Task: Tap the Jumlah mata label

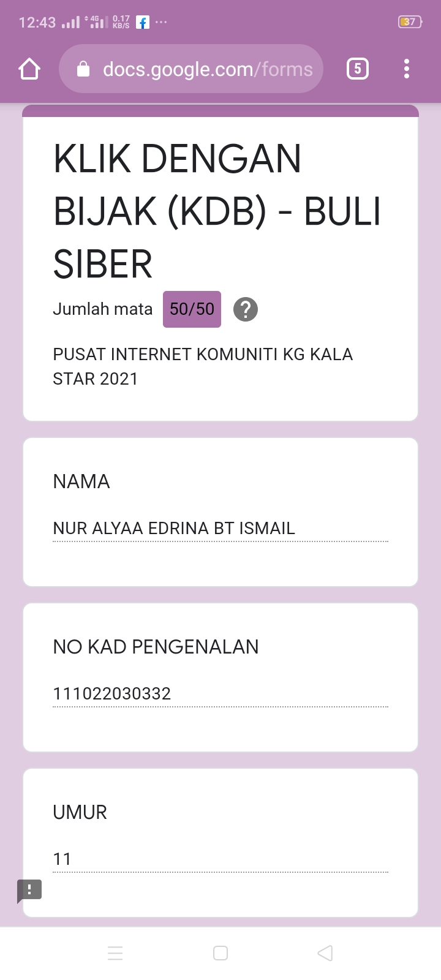Action: tap(102, 309)
